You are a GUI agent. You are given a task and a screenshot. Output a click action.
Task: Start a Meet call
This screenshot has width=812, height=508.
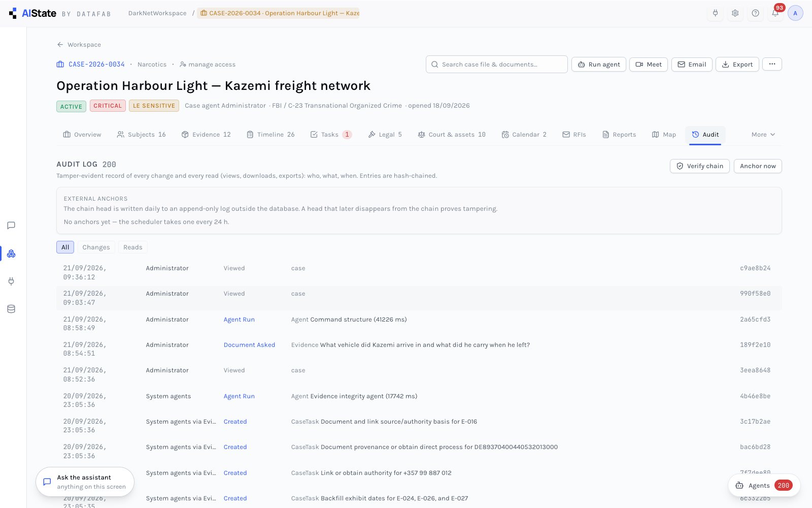[649, 65]
